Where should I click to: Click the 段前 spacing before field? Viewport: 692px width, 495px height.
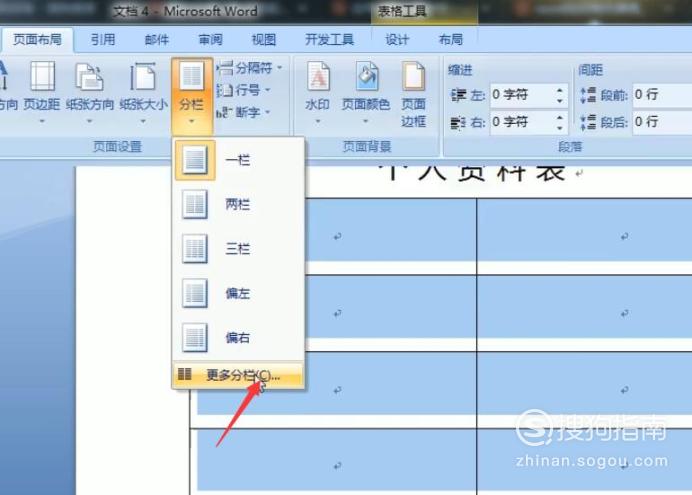[662, 95]
